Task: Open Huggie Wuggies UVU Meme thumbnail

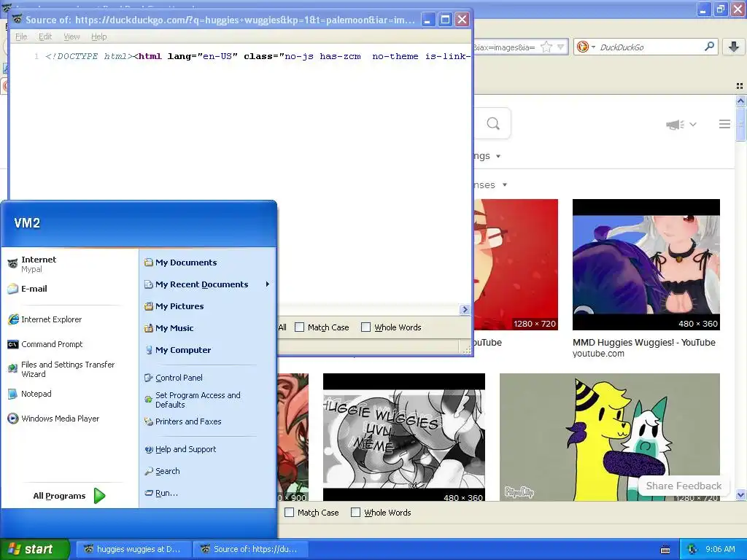Action: click(x=403, y=437)
